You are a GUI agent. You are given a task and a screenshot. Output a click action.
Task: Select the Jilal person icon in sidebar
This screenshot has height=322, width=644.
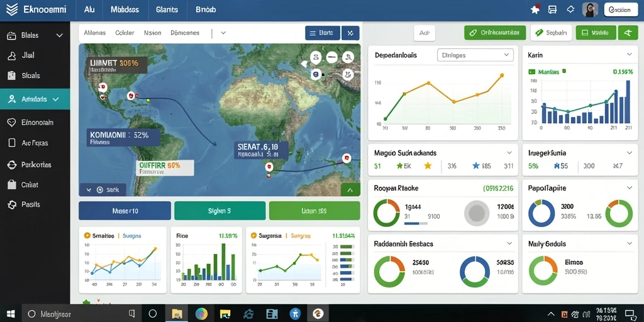pos(12,55)
